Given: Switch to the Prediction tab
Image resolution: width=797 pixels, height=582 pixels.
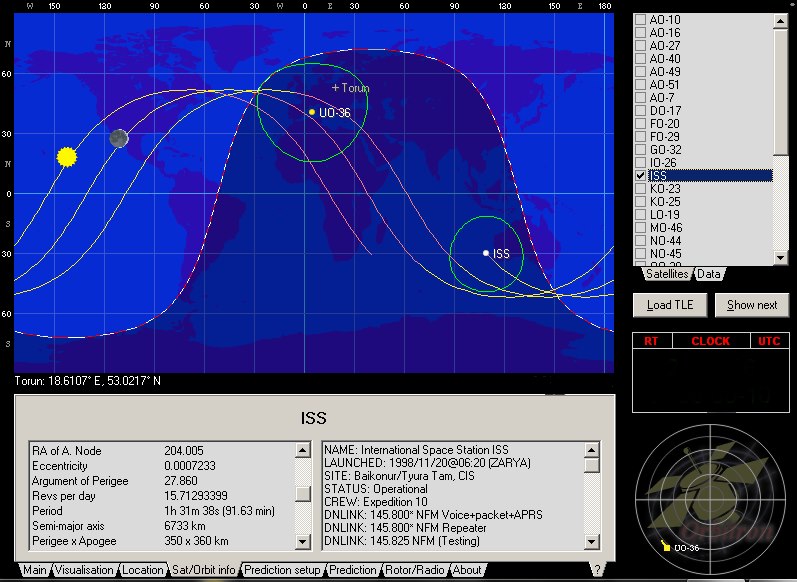Looking at the screenshot, I should pos(353,570).
